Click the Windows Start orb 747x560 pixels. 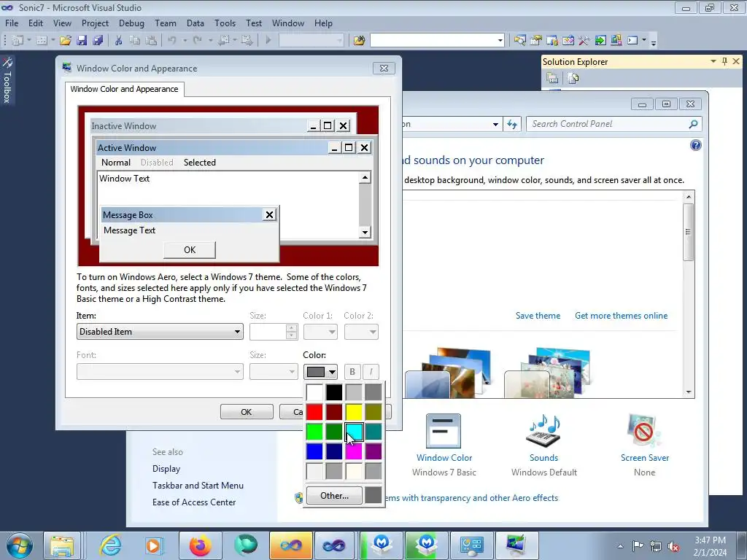point(19,545)
